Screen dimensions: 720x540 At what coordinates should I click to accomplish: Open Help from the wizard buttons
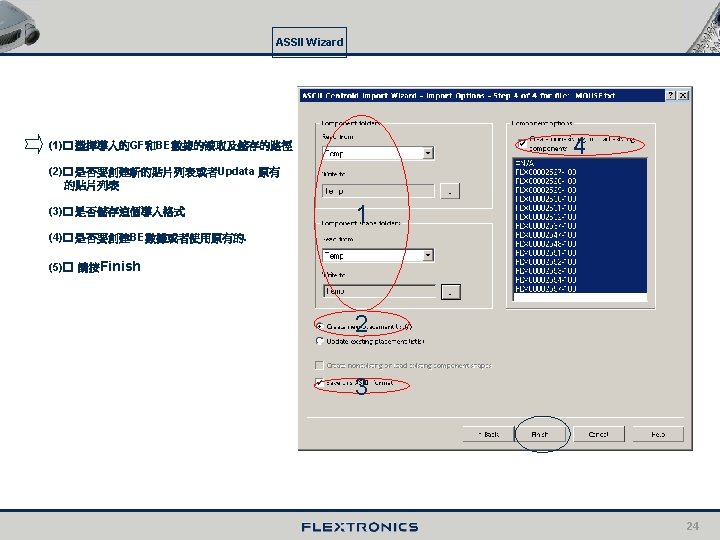click(x=658, y=434)
